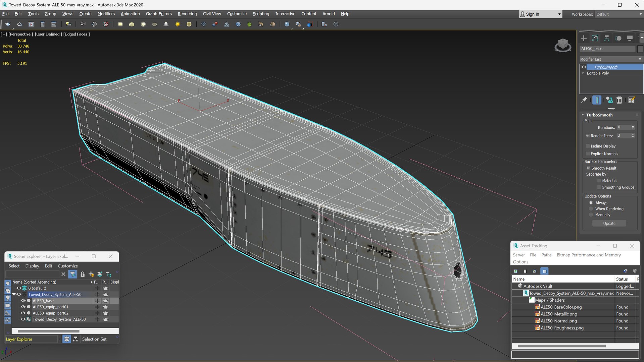This screenshot has width=644, height=362.
Task: Click the Update button in TurboSmooth
Action: coord(609,223)
